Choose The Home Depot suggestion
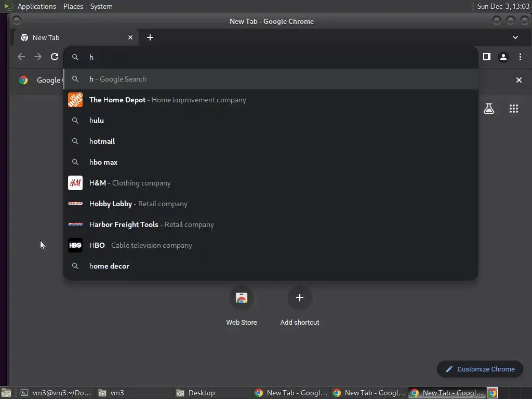Viewport: 532px width, 399px height. [x=271, y=100]
